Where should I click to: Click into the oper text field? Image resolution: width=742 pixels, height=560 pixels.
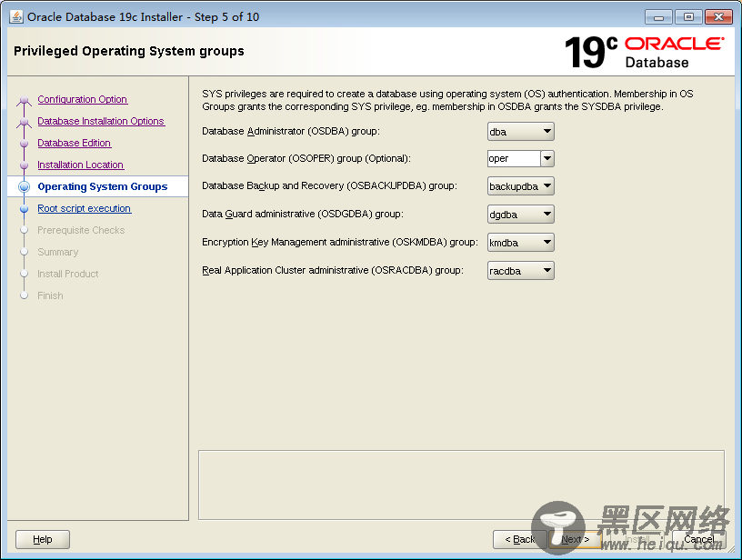[514, 158]
